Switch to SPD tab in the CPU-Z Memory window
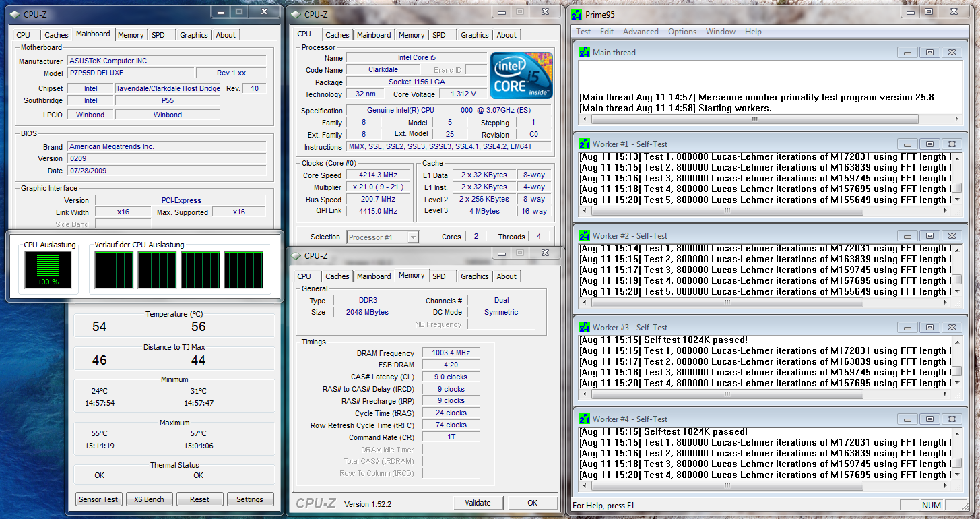The width and height of the screenshot is (980, 519). click(439, 276)
